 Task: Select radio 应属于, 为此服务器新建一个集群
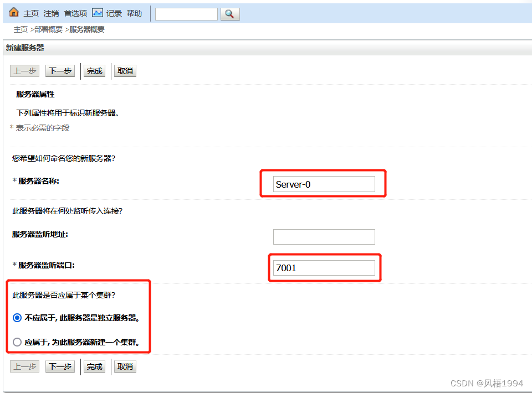pyautogui.click(x=17, y=342)
